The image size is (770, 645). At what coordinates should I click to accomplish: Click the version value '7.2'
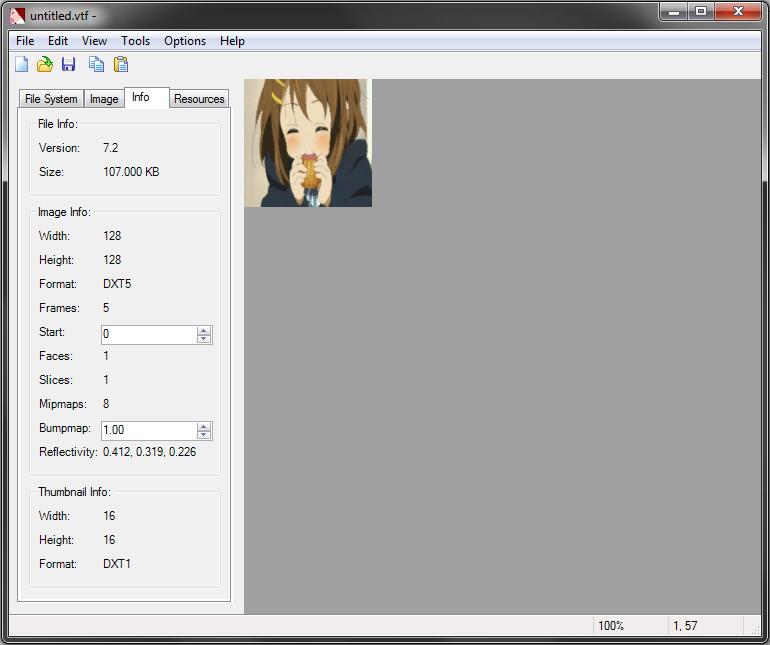[x=110, y=148]
